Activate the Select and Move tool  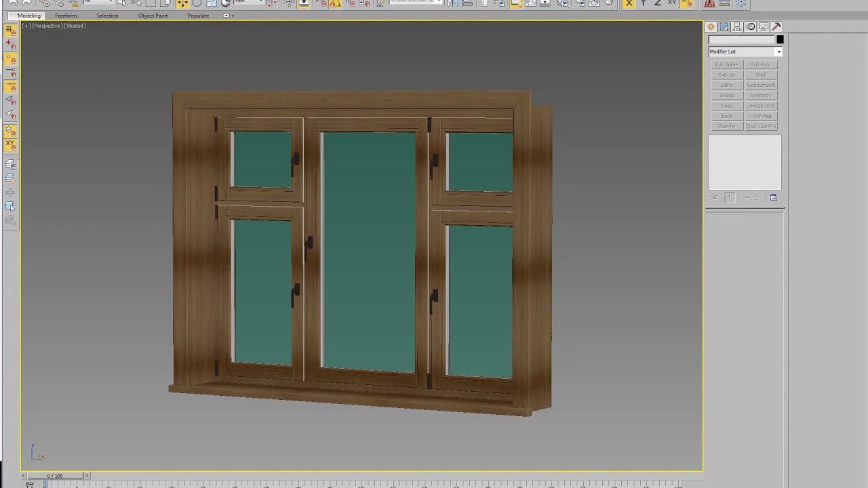182,3
